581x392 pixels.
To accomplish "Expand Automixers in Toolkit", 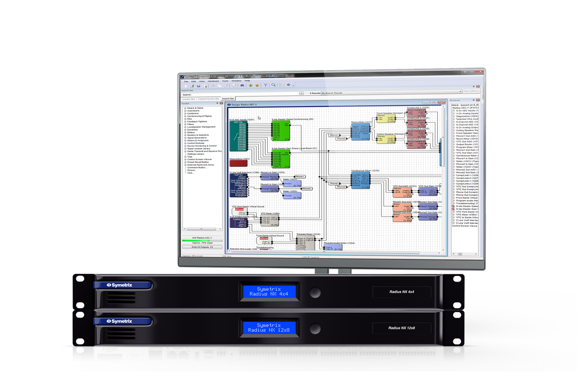I will coord(185,111).
